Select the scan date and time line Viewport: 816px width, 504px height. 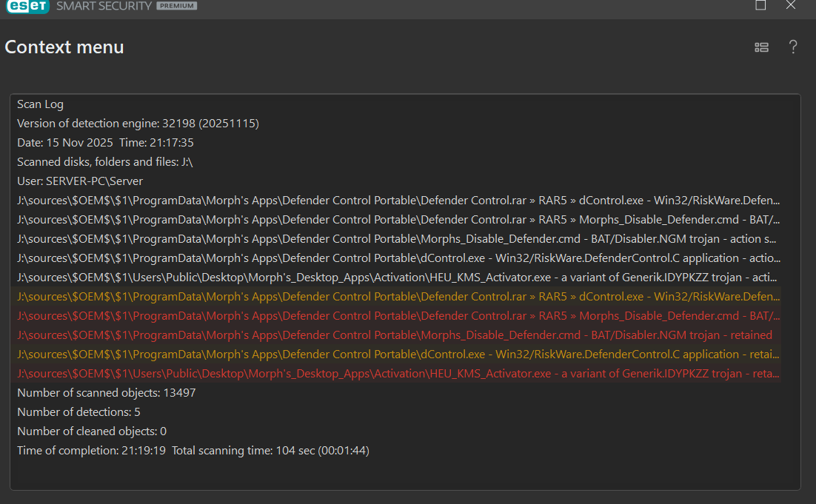click(x=105, y=142)
